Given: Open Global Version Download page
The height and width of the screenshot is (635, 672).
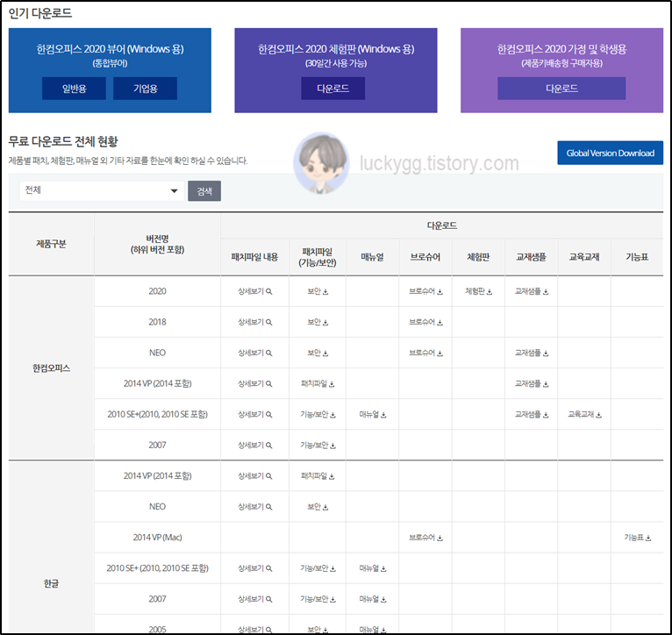Looking at the screenshot, I should point(611,153).
